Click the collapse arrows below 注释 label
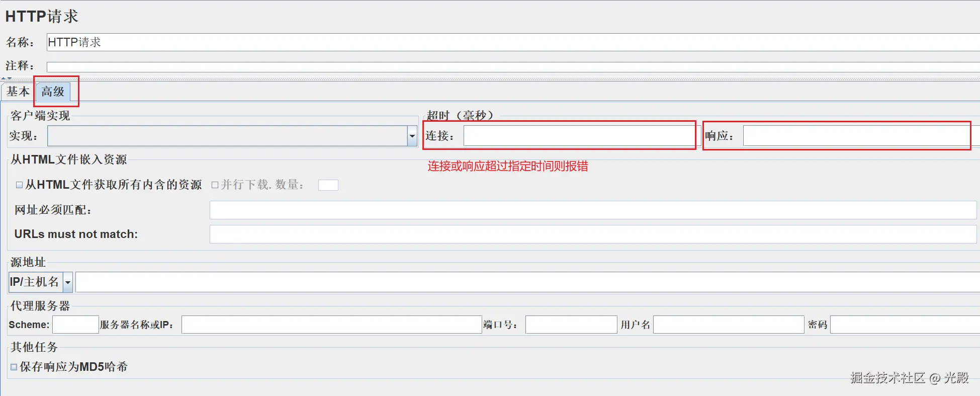This screenshot has height=396, width=980. tap(7, 78)
